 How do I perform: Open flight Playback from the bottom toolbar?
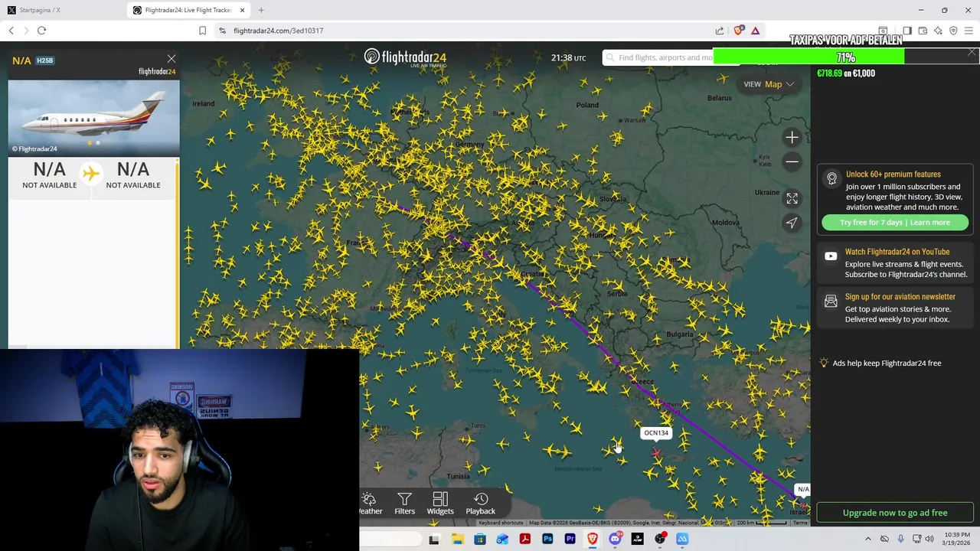[481, 504]
